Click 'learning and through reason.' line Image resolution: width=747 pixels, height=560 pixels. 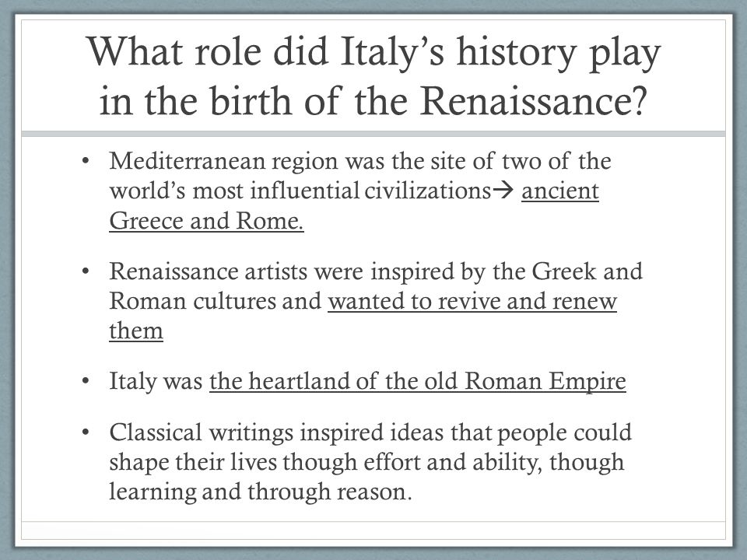pyautogui.click(x=260, y=492)
